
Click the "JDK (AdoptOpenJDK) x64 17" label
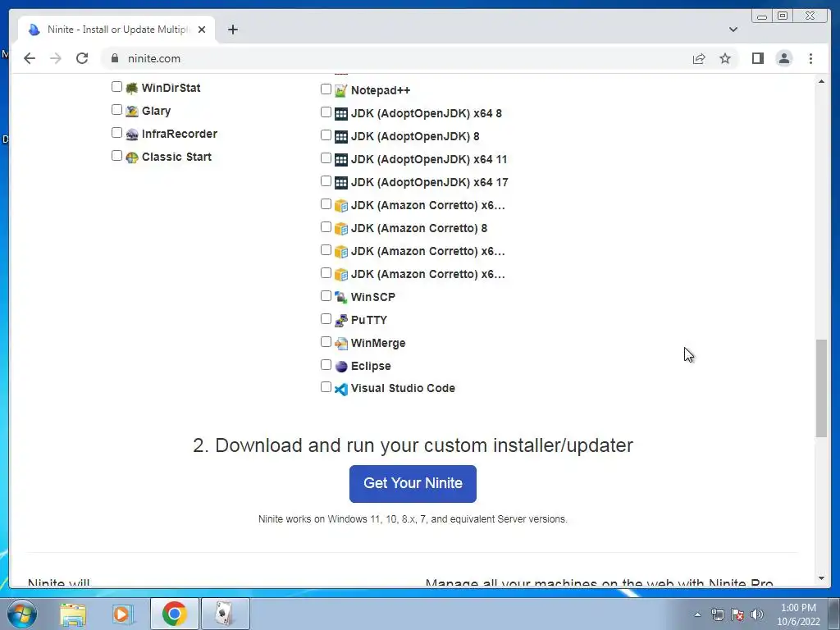click(429, 182)
